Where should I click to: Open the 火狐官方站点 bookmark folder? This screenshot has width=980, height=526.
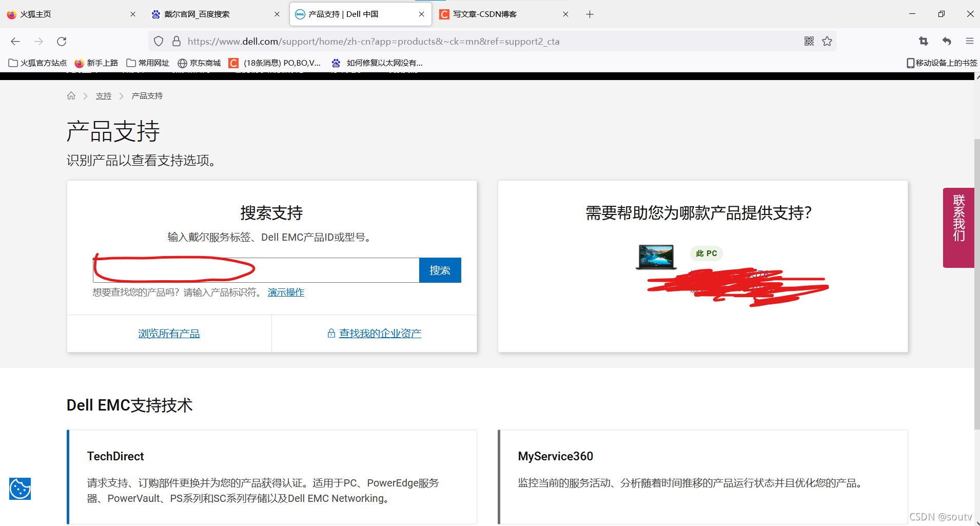37,63
